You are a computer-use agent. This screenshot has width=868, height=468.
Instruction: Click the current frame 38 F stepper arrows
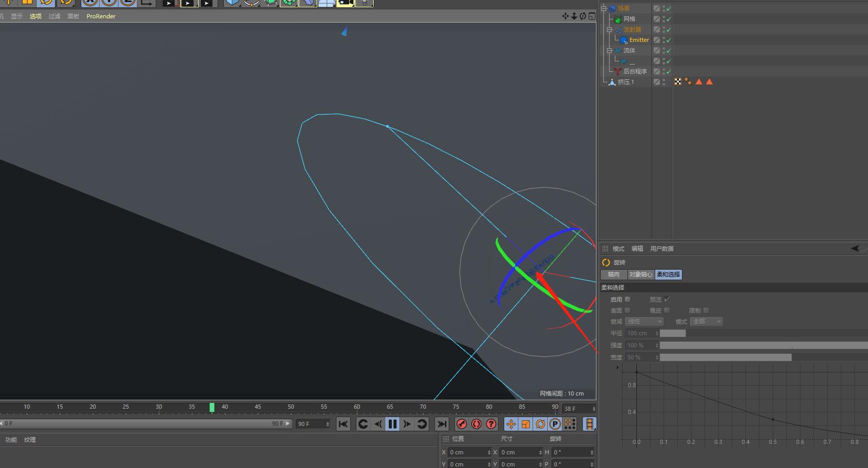point(594,408)
